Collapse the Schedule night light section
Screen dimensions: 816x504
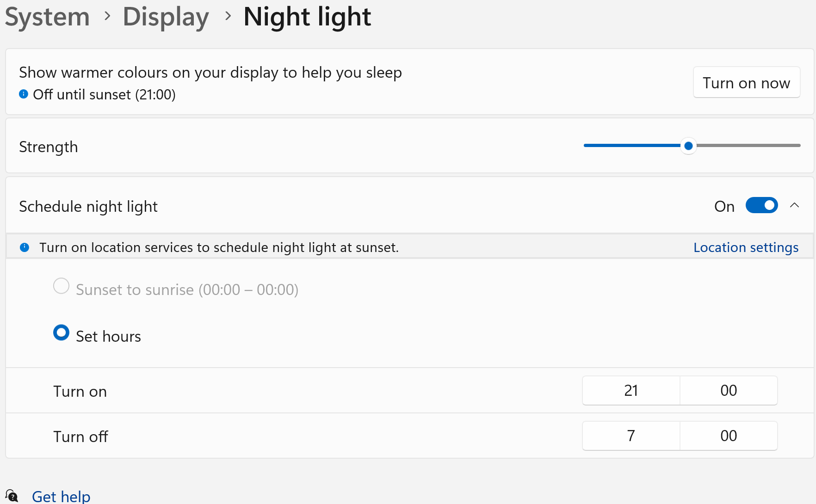(794, 205)
